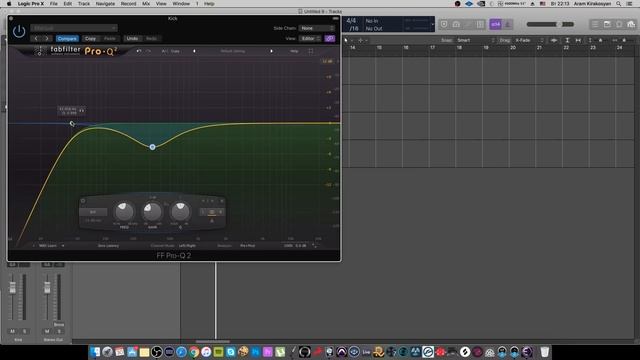
Task: Click the Pro-Q undo arrow icon
Action: click(x=139, y=51)
